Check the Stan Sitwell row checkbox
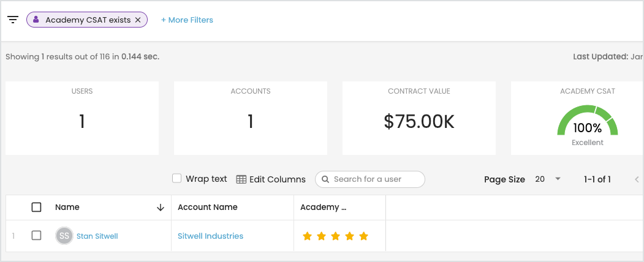Image resolution: width=644 pixels, height=262 pixels. [x=36, y=236]
